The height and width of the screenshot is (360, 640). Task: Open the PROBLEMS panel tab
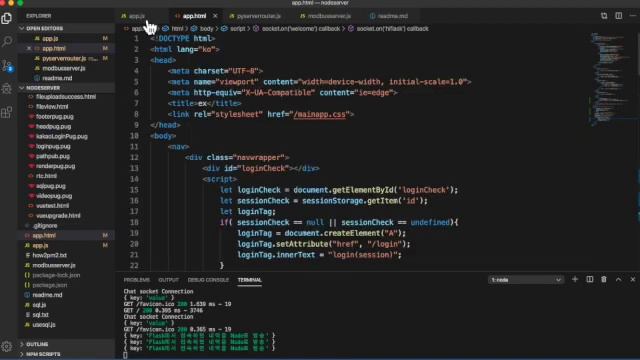[137, 280]
